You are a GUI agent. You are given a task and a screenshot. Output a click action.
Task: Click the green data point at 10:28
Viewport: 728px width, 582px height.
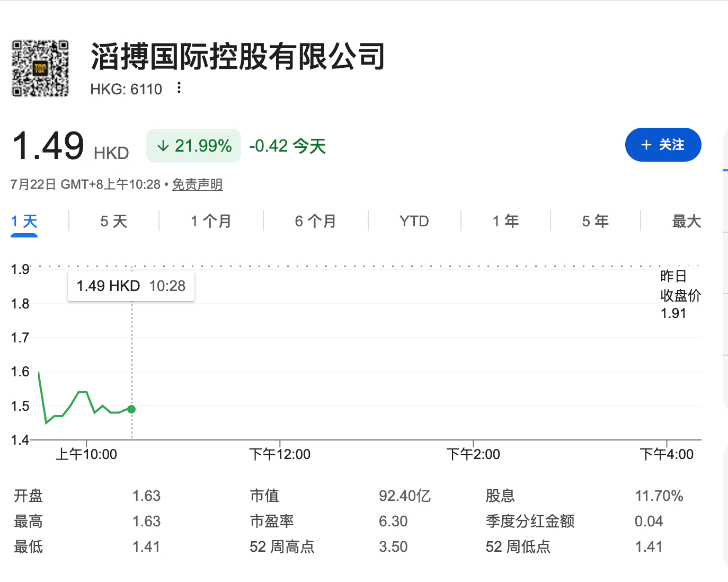pos(131,409)
